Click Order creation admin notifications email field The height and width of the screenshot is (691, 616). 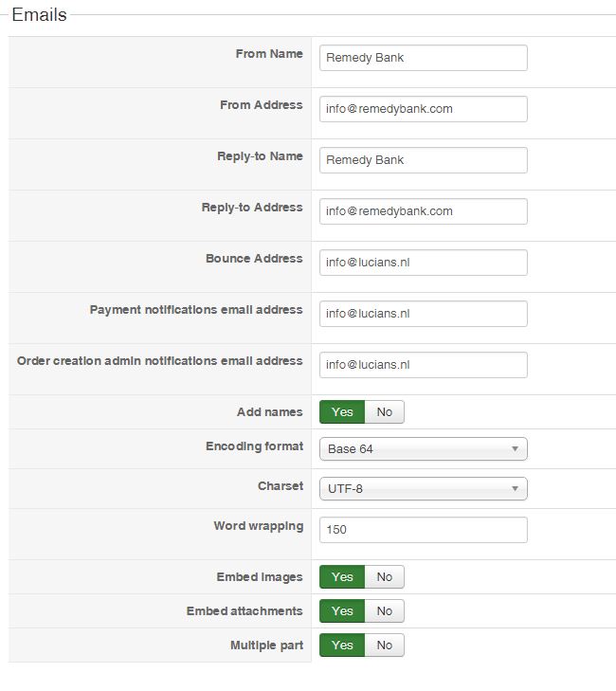423,365
